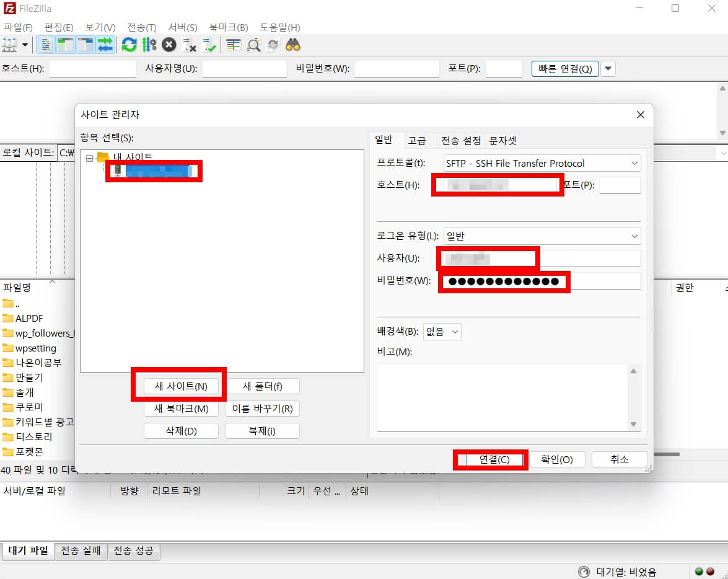
Task: Select the 티스토리 folder in local list
Action: pos(33,437)
